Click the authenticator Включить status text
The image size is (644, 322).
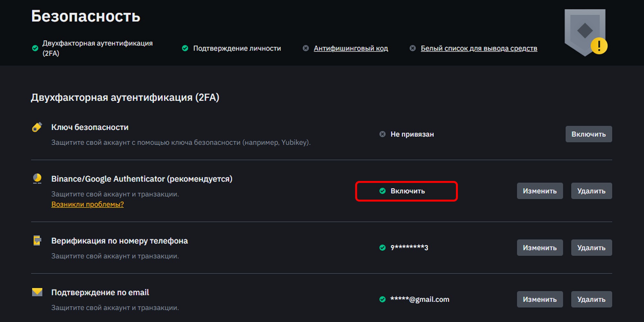(x=408, y=191)
